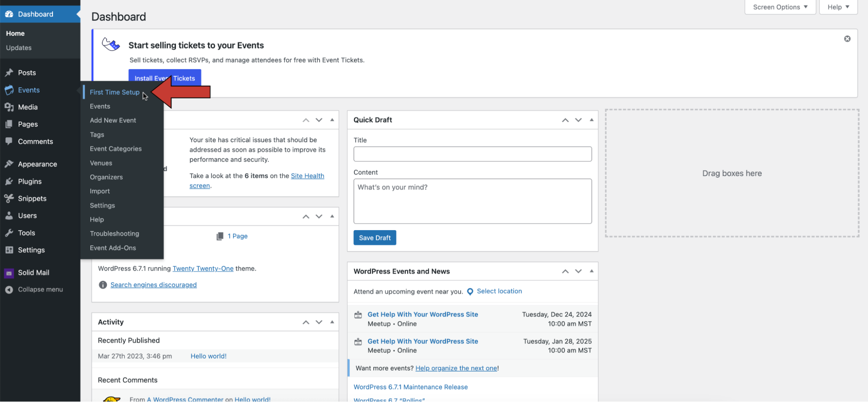Click the Snippets scissors icon

(9, 198)
